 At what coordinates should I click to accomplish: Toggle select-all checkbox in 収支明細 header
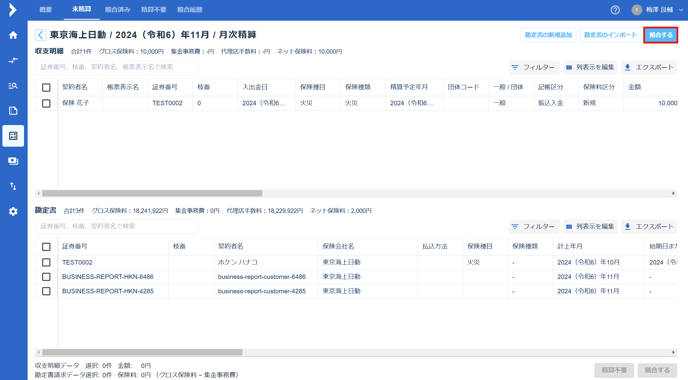tap(46, 87)
